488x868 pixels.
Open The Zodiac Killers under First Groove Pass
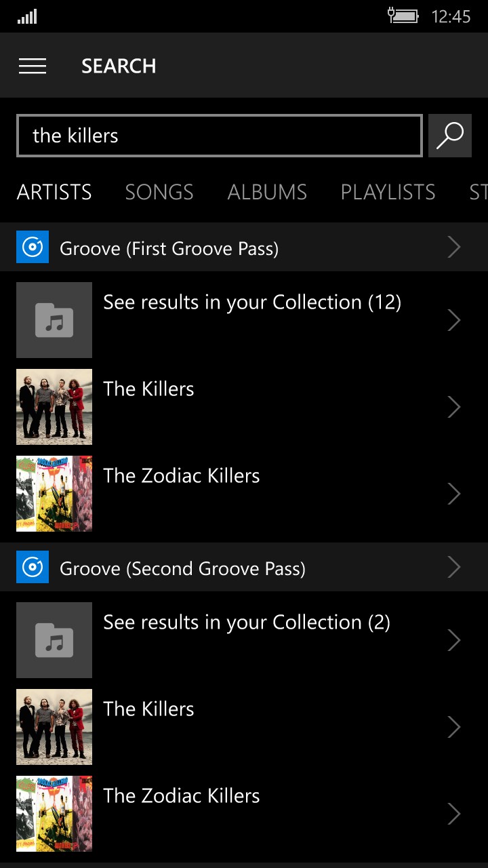(x=182, y=476)
